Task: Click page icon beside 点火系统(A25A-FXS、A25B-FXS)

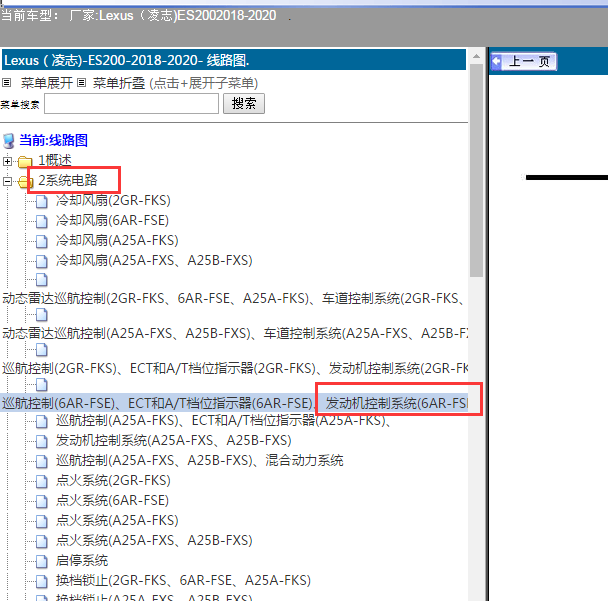Action: (41, 541)
